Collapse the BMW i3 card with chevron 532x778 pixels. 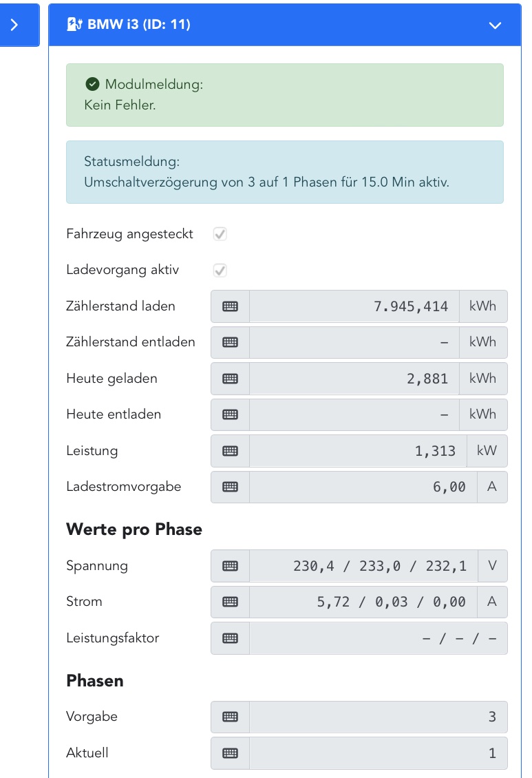[495, 25]
